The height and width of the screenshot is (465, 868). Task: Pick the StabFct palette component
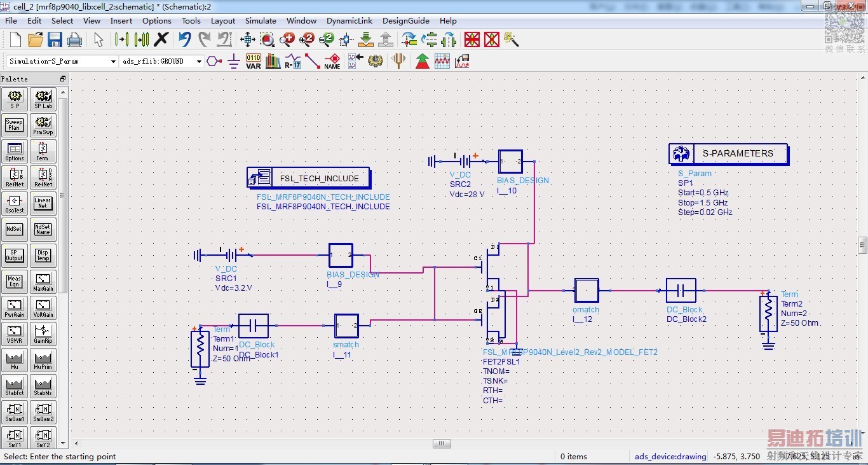tap(15, 386)
